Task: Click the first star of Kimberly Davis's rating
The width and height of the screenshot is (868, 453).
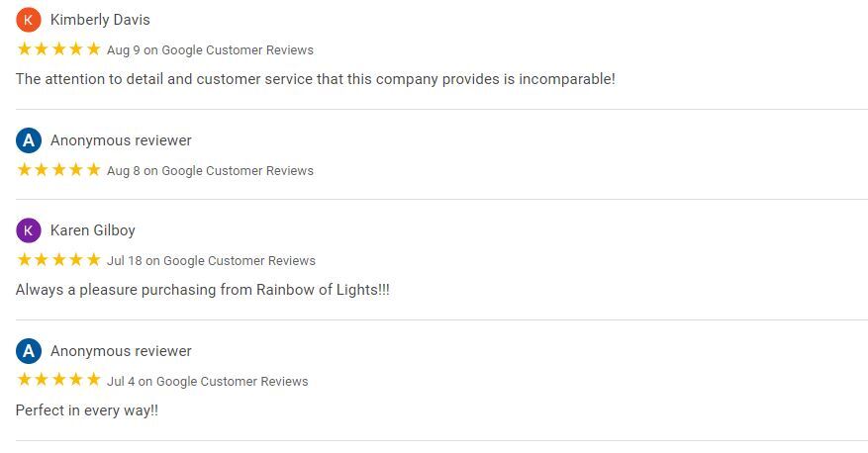Action: [25, 49]
